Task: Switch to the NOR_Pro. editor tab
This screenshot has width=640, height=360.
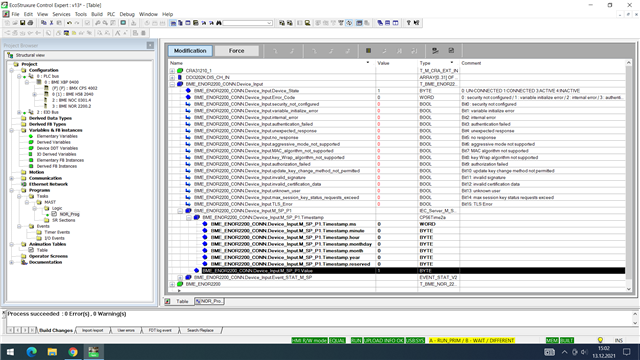Action: click(209, 301)
